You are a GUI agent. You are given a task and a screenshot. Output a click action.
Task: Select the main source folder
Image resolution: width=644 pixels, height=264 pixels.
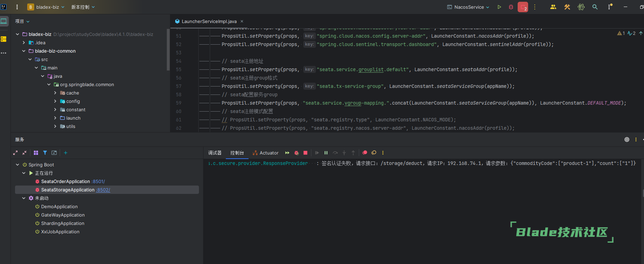tap(52, 68)
